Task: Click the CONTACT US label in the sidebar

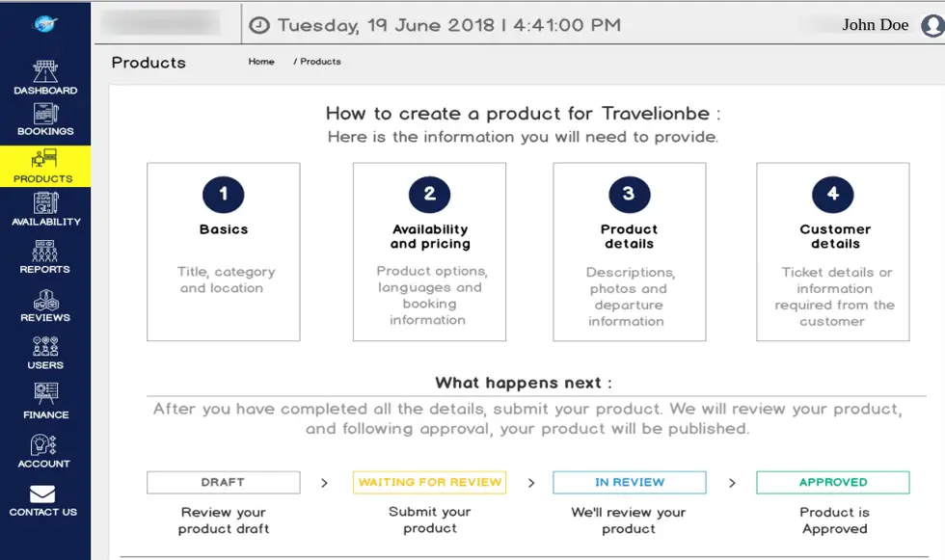Action: click(42, 512)
